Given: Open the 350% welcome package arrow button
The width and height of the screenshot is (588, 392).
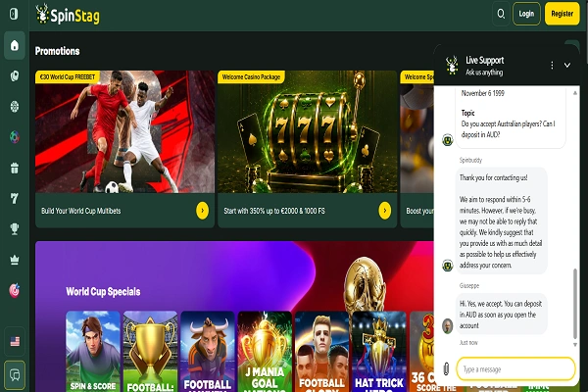Looking at the screenshot, I should click(385, 211).
